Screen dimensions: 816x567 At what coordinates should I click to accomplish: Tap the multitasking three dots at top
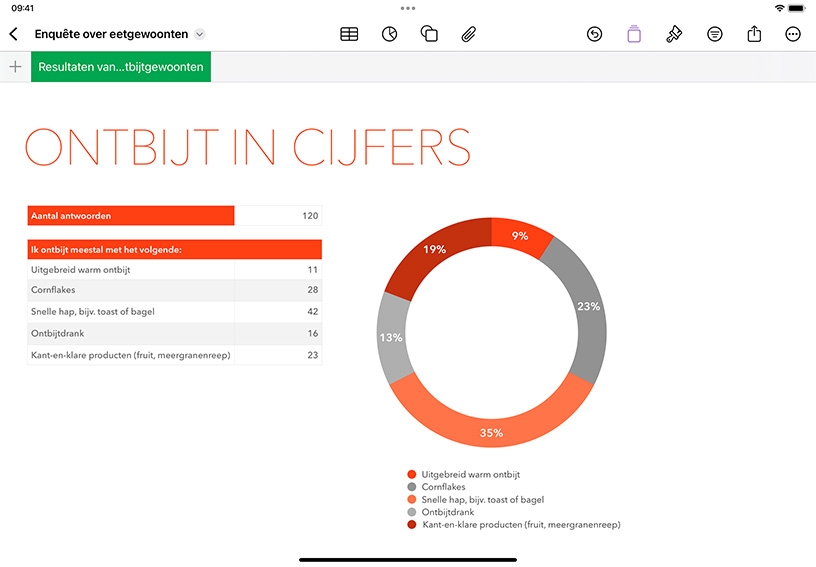coord(408,8)
